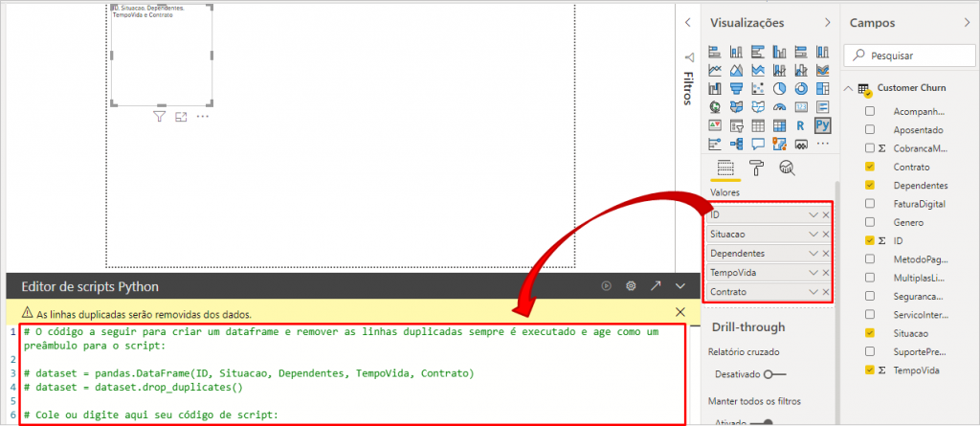Run the Python script with play icon
The height and width of the screenshot is (426, 980).
pyautogui.click(x=606, y=285)
